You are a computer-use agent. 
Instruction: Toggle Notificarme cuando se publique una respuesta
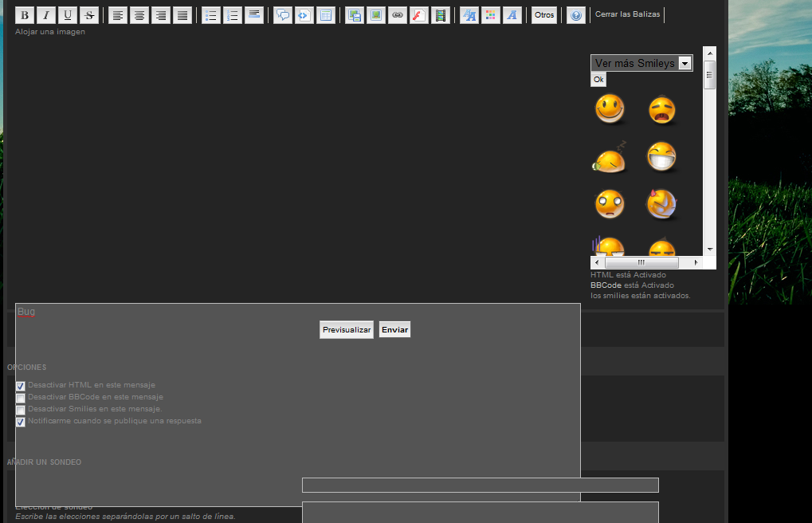coord(20,422)
